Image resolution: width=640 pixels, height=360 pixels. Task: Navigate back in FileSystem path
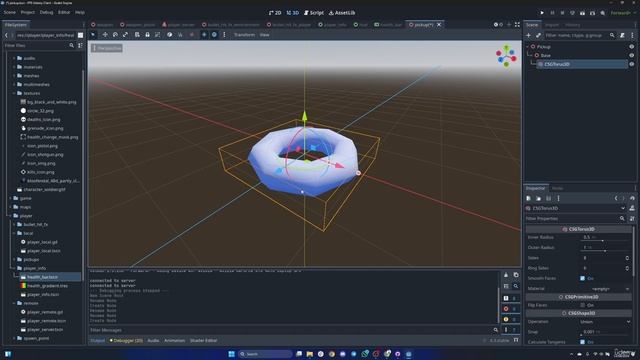click(x=6, y=36)
